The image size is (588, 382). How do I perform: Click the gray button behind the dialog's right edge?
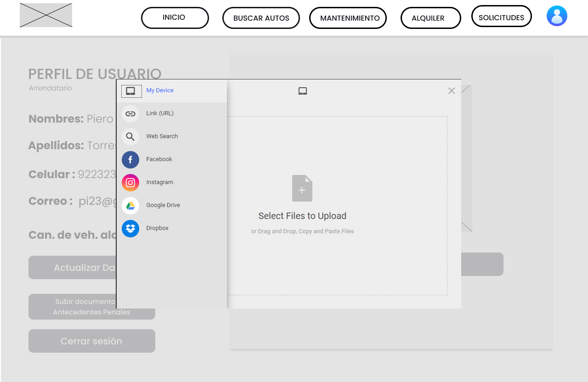click(x=482, y=264)
